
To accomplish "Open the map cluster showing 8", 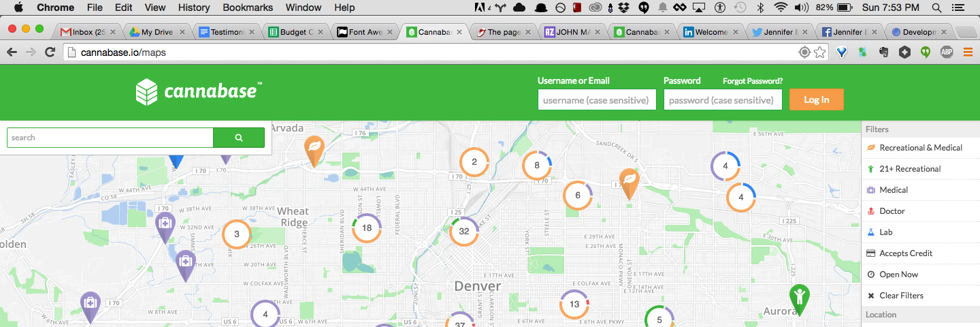I will (536, 165).
